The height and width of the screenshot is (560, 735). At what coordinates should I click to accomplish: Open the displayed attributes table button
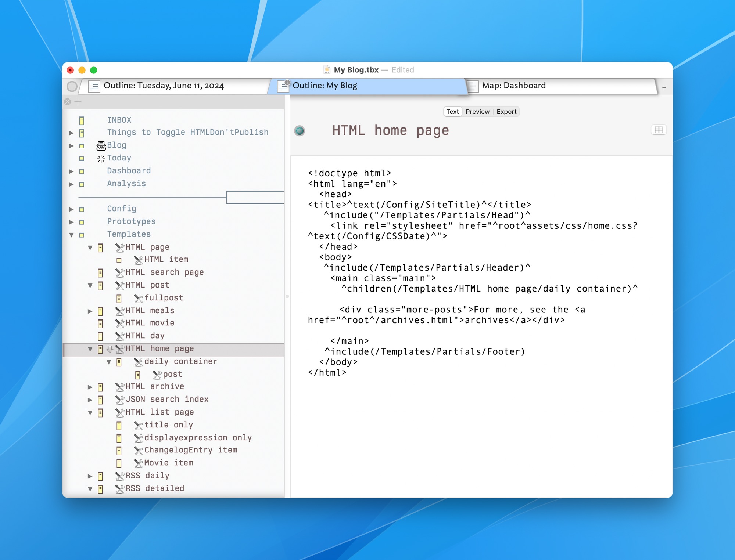click(x=658, y=130)
